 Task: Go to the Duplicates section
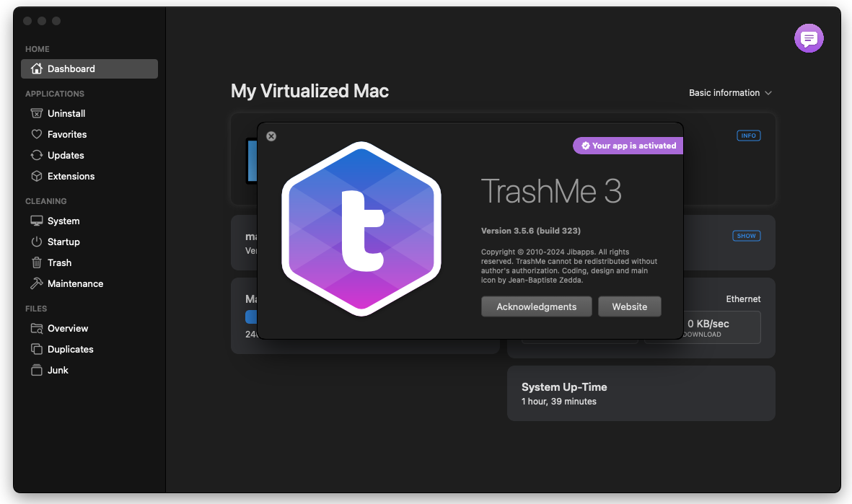click(70, 350)
